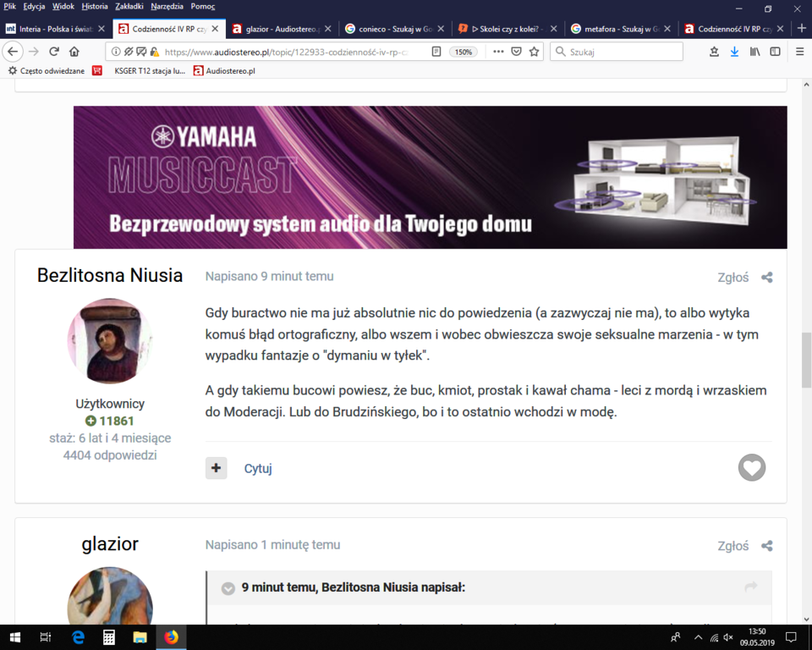The height and width of the screenshot is (650, 812).
Task: Open the downloads panel arrow
Action: (x=734, y=52)
